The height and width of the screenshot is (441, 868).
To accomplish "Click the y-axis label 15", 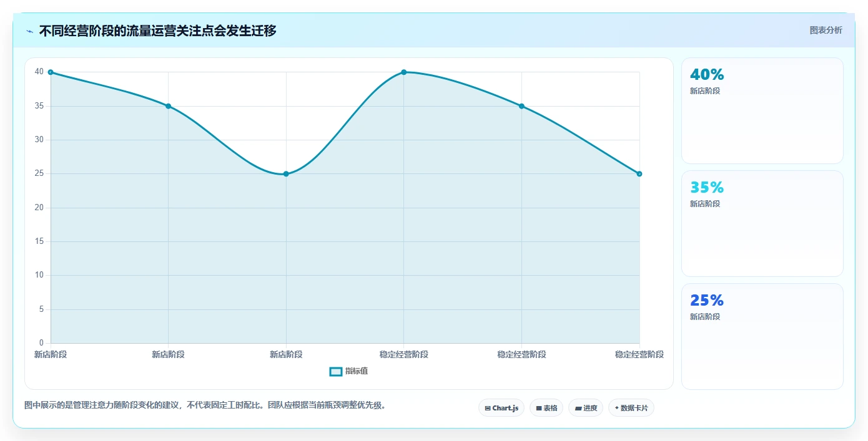I will [x=39, y=241].
